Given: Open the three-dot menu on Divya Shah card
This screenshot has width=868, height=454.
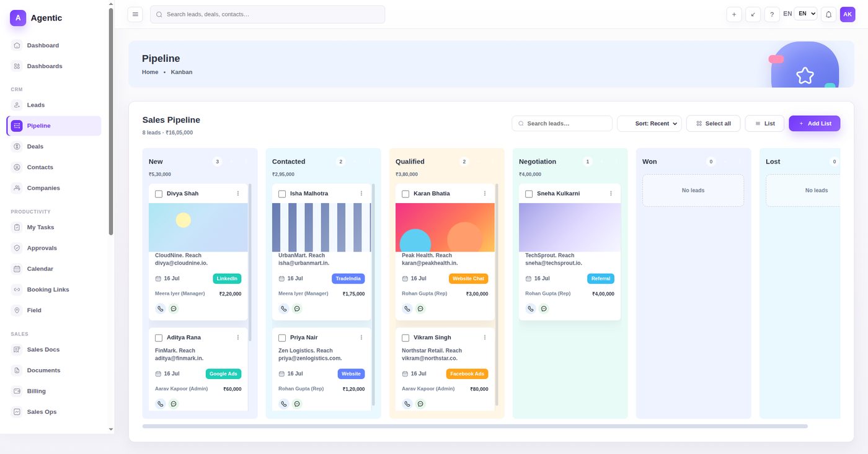Looking at the screenshot, I should 238,193.
